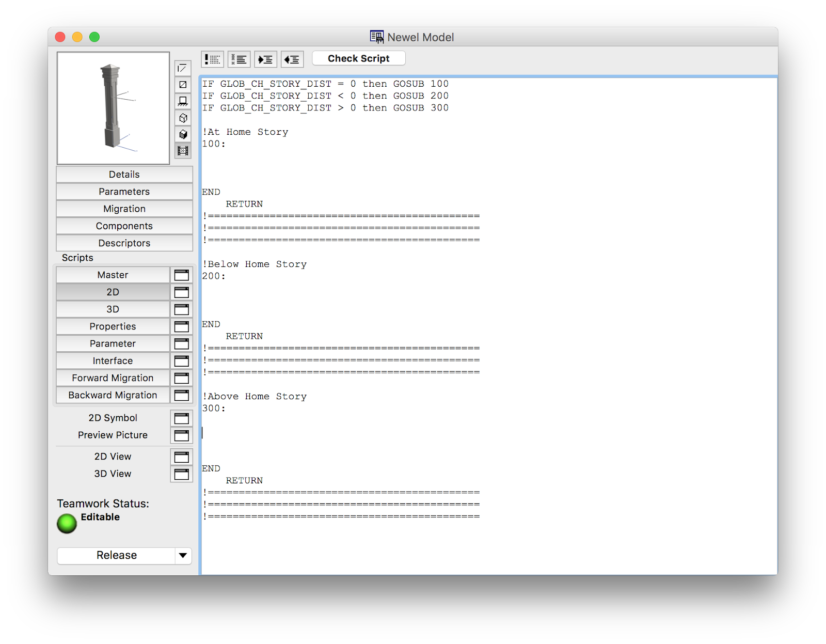
Task: Click the 3D newel post preview thumbnail
Action: coord(113,108)
